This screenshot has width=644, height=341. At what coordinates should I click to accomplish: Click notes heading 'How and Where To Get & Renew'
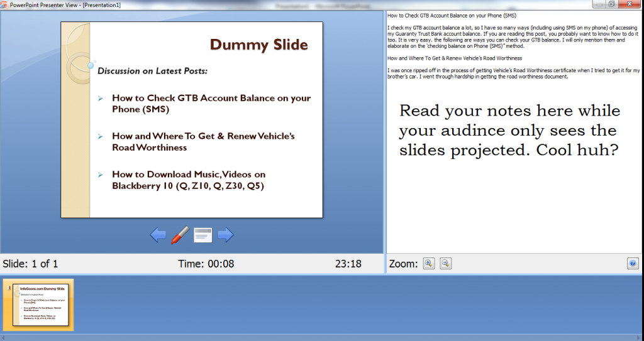455,58
